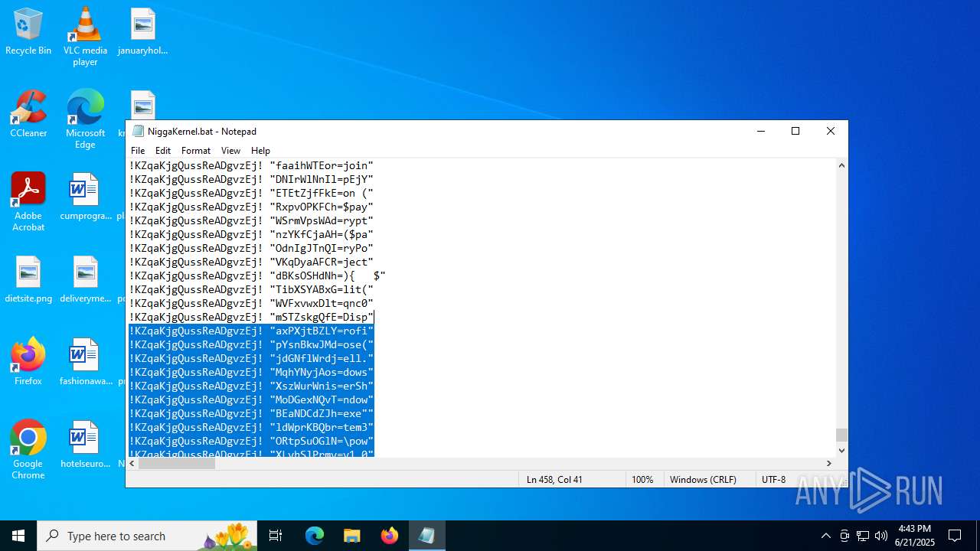Screen dimensions: 980x551
Task: Open the Format menu in Notepad
Action: [196, 151]
